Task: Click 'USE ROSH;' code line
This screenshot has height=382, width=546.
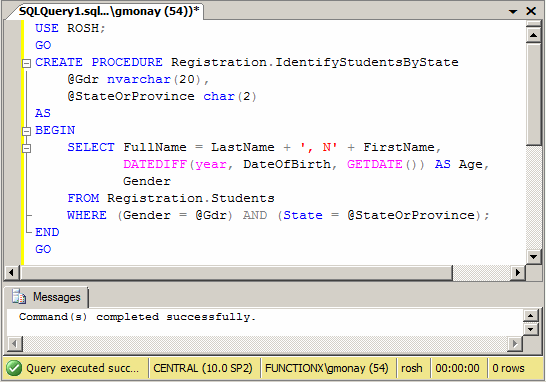Action: [70, 28]
